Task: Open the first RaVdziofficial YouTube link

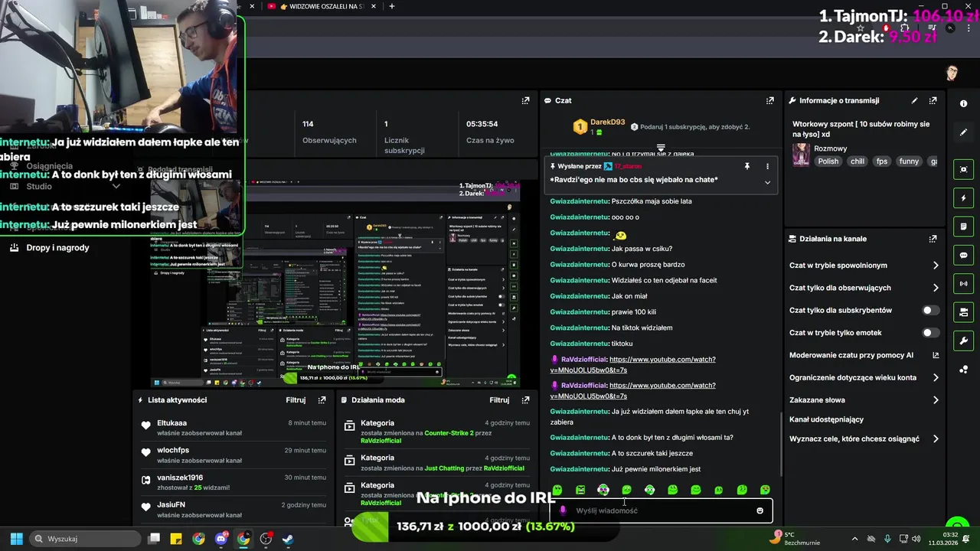Action: pos(632,364)
